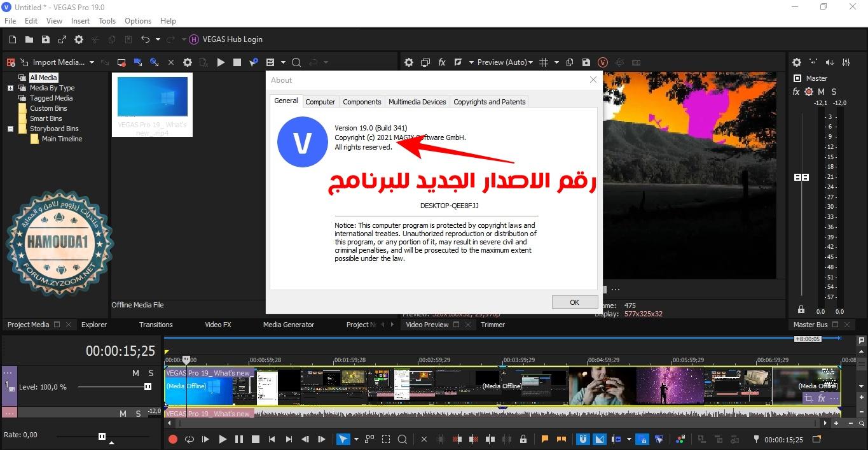Open Master FX on the Master Bus
Image resolution: width=868 pixels, height=450 pixels.
coord(796,92)
